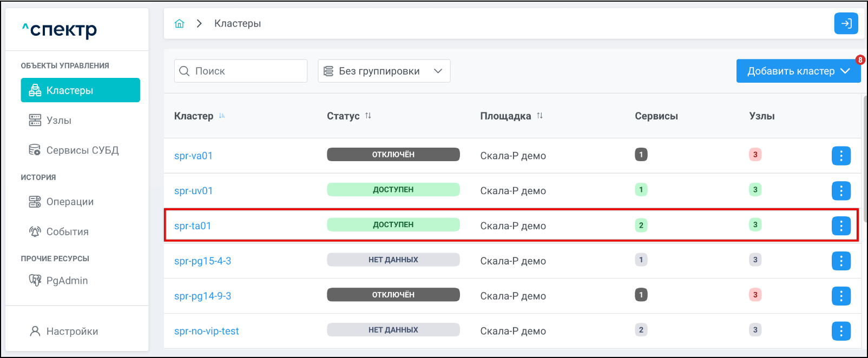
Task: Open the spr-uv01 cluster link
Action: [x=193, y=191]
